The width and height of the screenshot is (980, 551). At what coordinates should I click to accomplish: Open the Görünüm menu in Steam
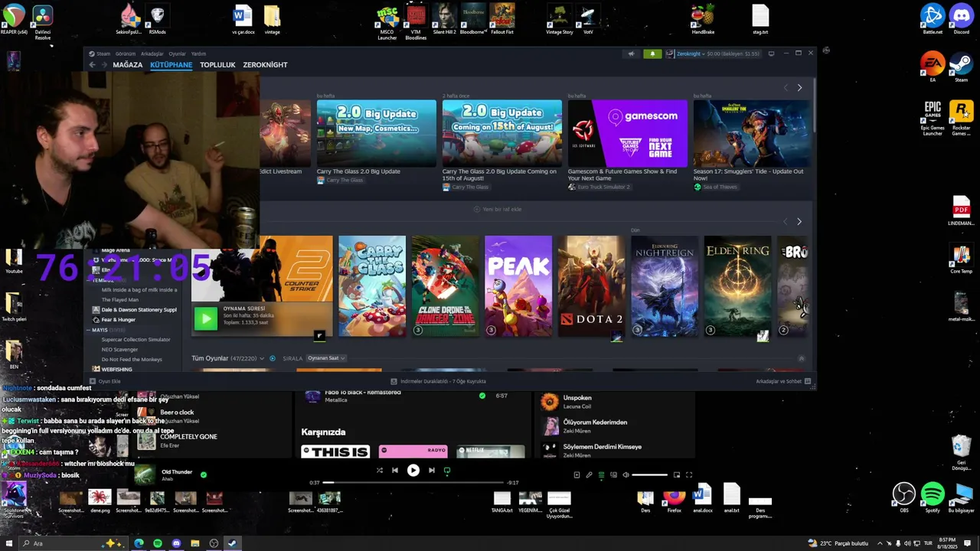pyautogui.click(x=125, y=54)
